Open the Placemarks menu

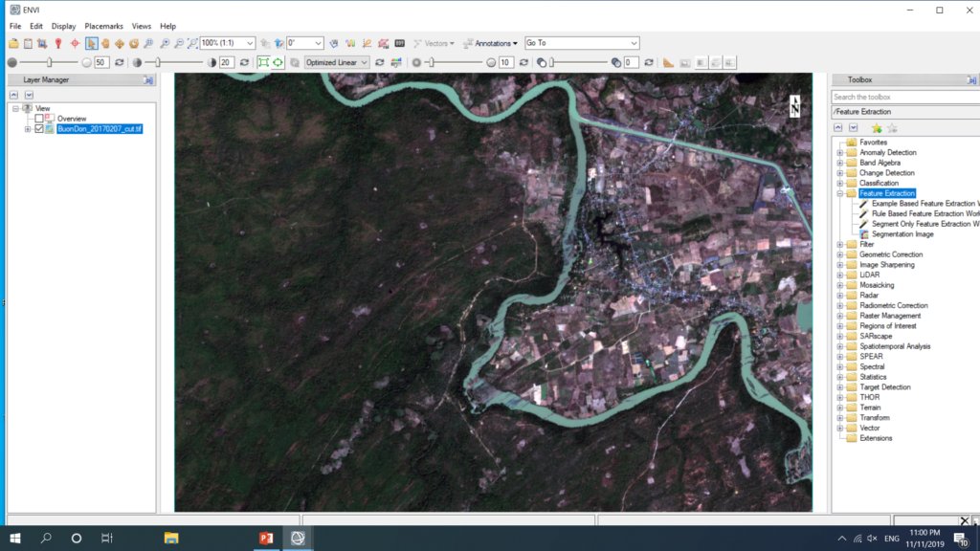coord(103,26)
